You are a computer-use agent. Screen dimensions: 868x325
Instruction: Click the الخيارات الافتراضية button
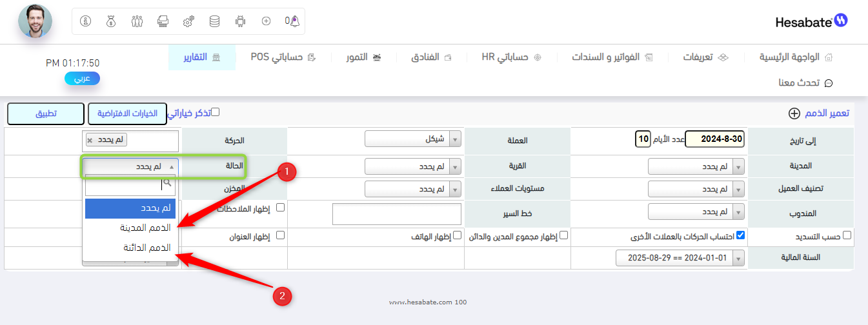(127, 114)
